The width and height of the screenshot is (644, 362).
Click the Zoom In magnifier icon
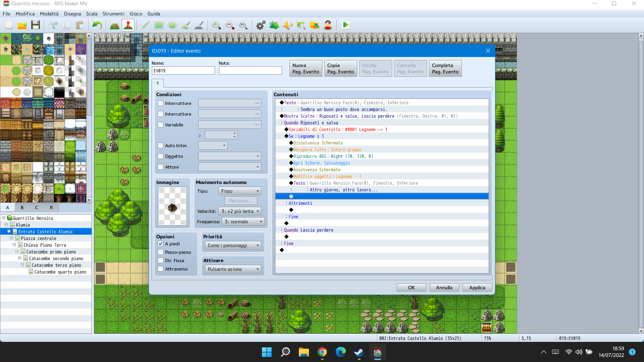[216, 25]
